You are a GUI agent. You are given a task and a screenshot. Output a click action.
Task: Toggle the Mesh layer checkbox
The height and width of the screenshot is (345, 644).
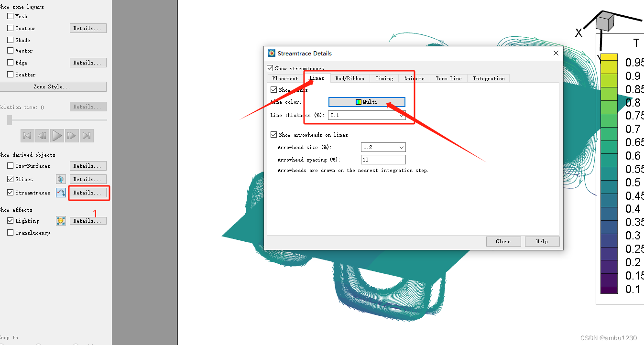(11, 16)
